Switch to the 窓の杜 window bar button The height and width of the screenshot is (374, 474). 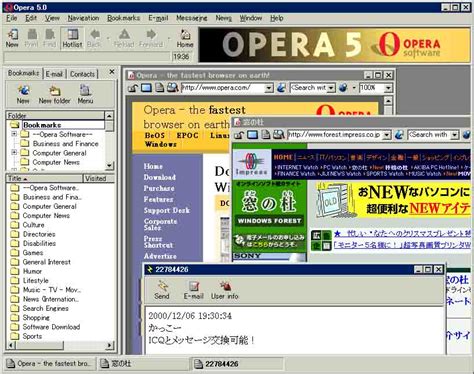[143, 363]
